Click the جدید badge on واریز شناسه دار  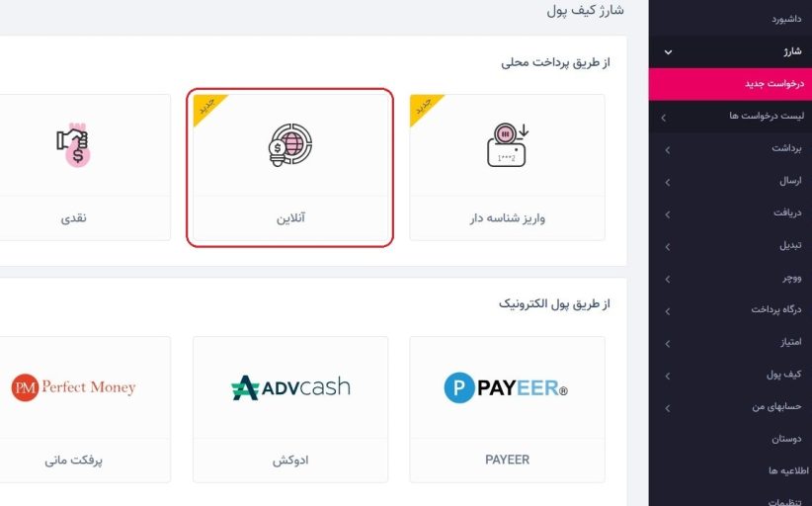(425, 108)
